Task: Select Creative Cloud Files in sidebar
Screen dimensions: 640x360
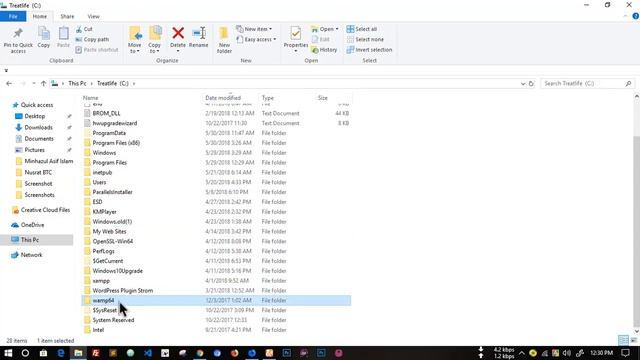Action: 45,210
